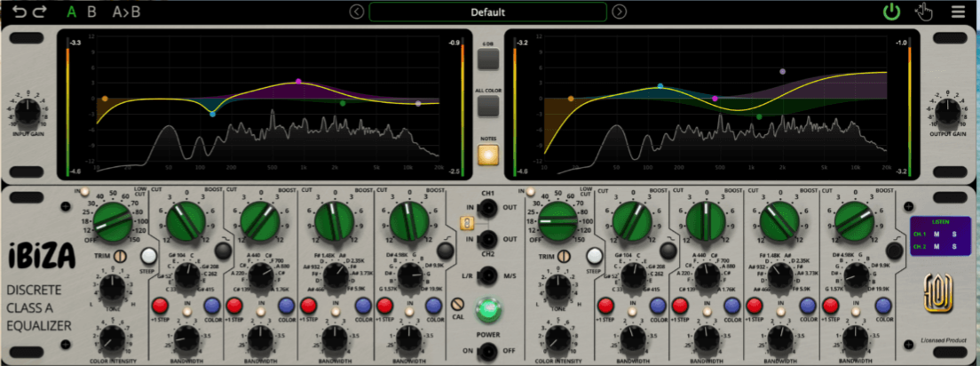The width and height of the screenshot is (980, 366).
Task: Click the A>B copy button
Action: [x=126, y=12]
